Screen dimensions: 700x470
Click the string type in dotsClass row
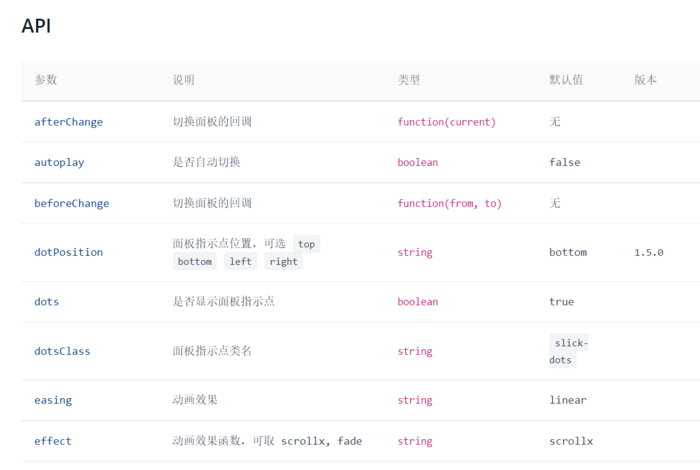click(415, 352)
